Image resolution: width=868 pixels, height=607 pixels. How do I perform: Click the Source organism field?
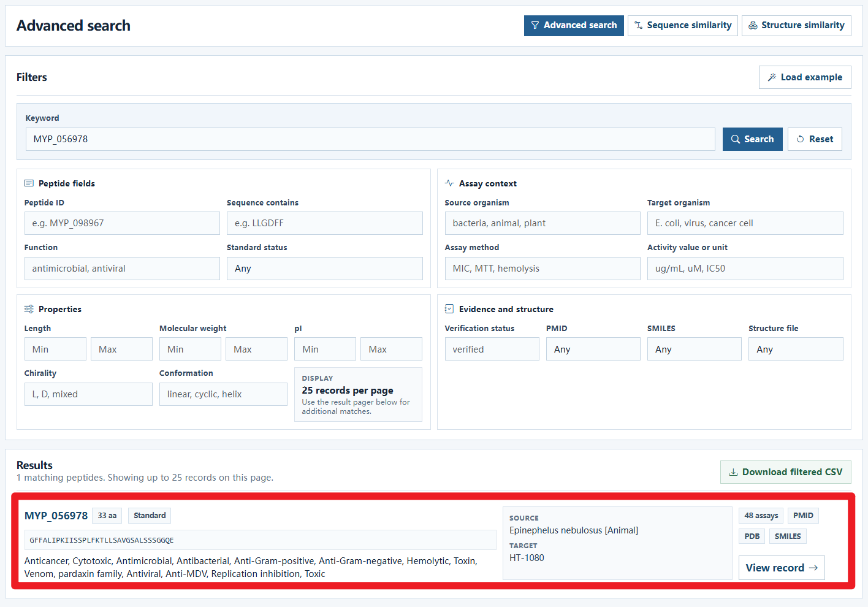coord(542,223)
